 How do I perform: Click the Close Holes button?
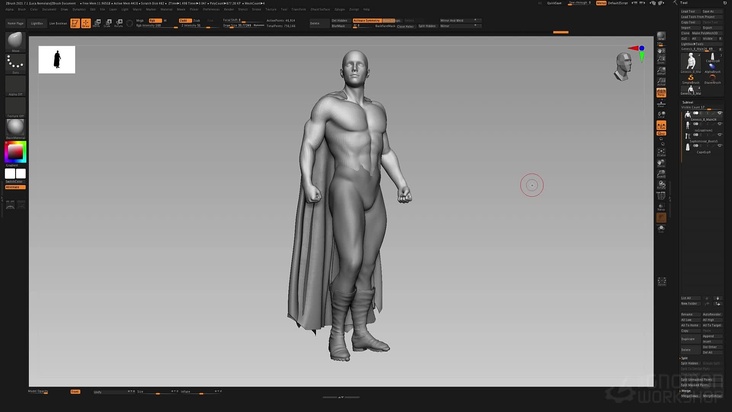406,26
